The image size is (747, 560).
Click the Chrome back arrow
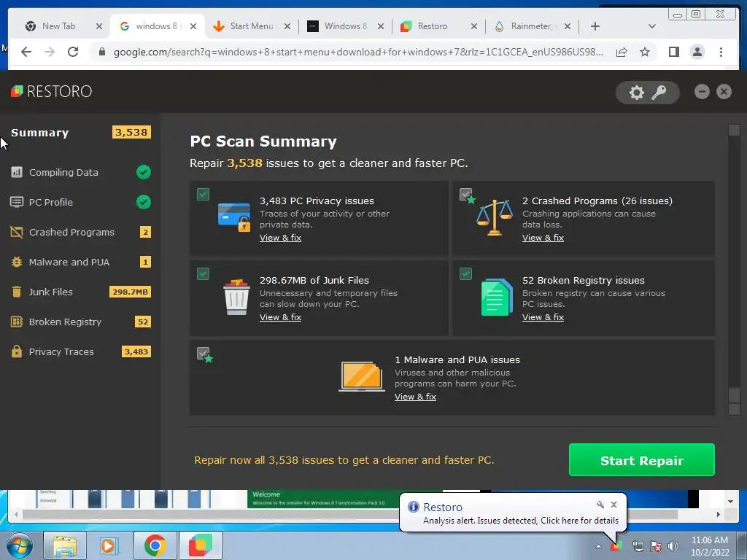click(26, 52)
